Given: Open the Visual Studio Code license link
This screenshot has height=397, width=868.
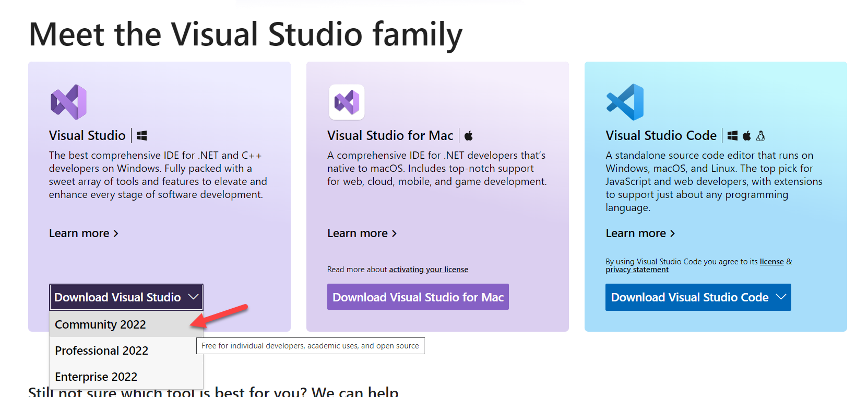Looking at the screenshot, I should point(771,262).
